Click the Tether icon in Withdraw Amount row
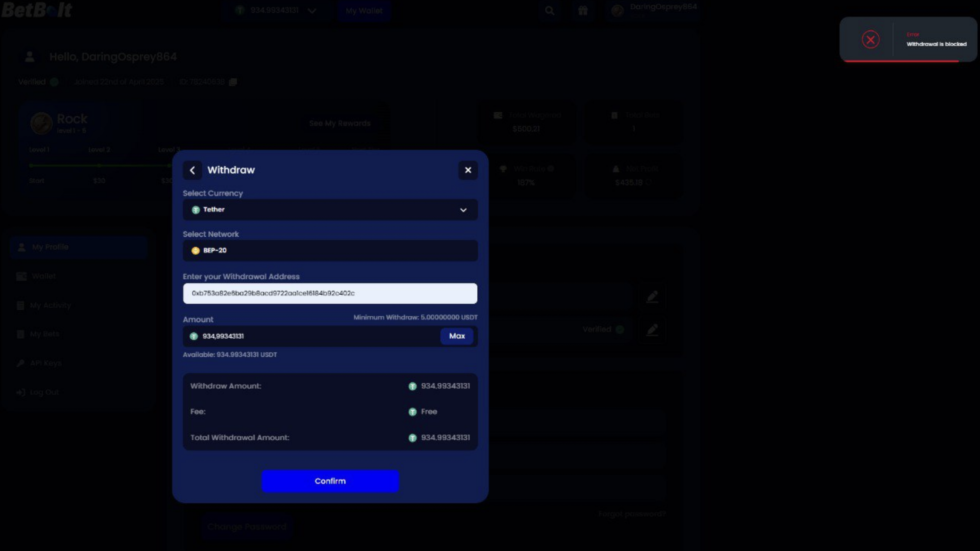 (x=412, y=386)
